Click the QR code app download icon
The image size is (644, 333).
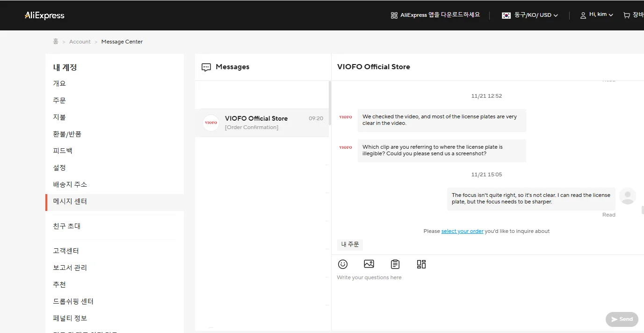click(394, 15)
